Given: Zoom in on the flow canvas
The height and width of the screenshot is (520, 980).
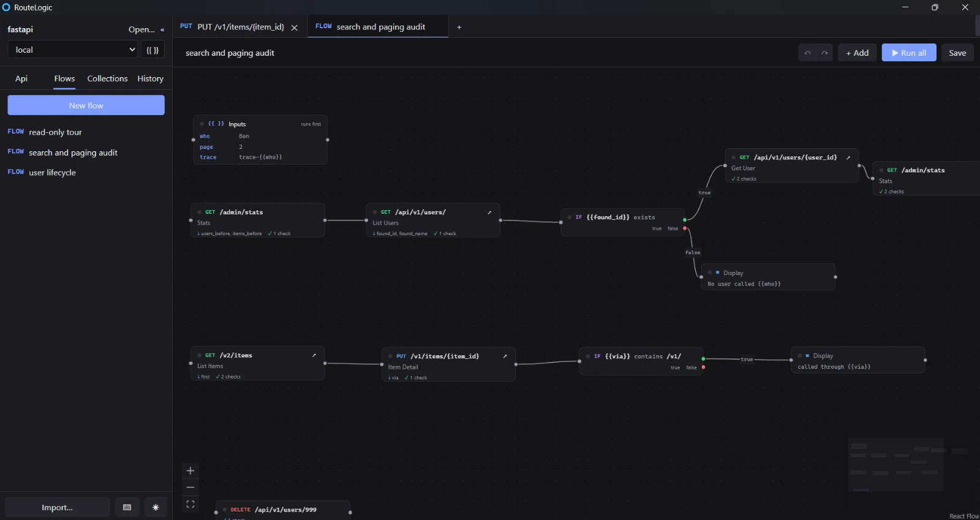Looking at the screenshot, I should 190,470.
